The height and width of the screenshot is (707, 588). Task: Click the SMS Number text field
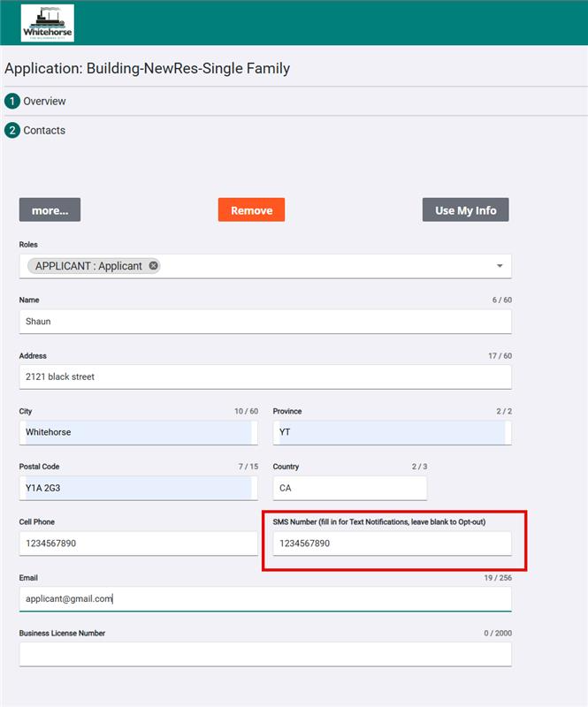point(391,544)
